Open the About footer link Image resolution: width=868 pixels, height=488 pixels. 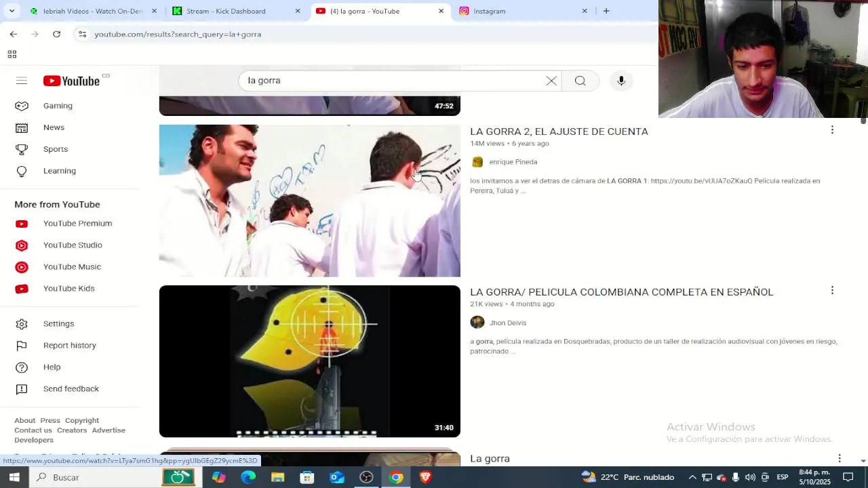click(x=25, y=421)
